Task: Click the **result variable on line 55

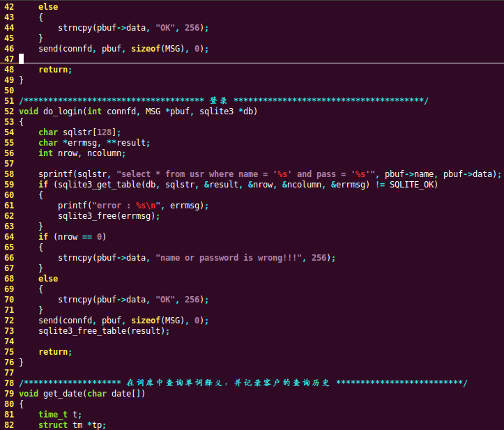Action: tap(126, 143)
